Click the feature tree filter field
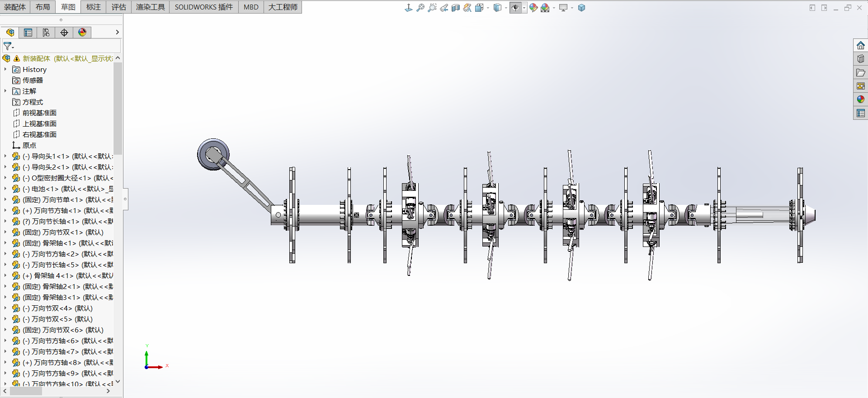868x398 pixels. pos(66,46)
